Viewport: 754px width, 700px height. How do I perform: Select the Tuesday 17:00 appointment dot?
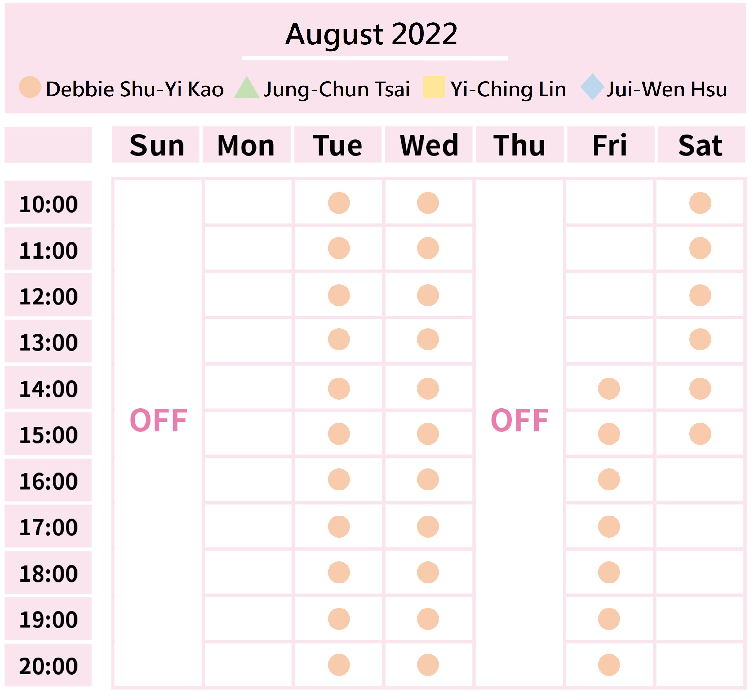point(339,526)
